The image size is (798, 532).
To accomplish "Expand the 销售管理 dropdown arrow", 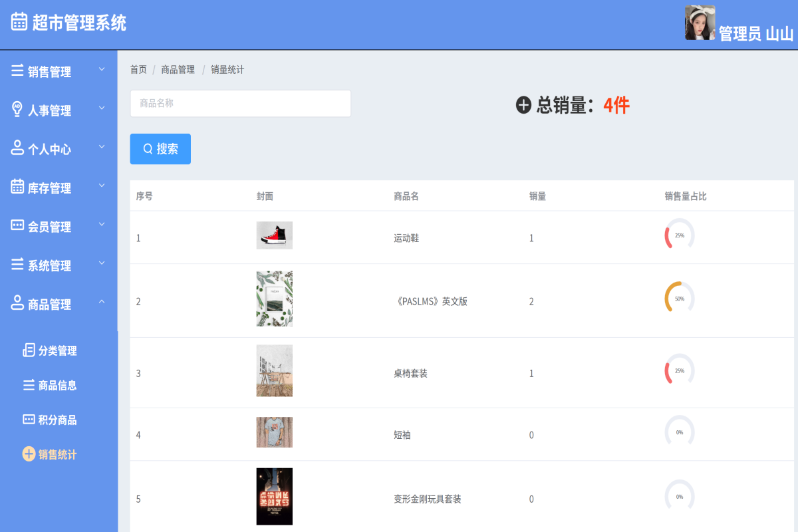I will tap(102, 68).
